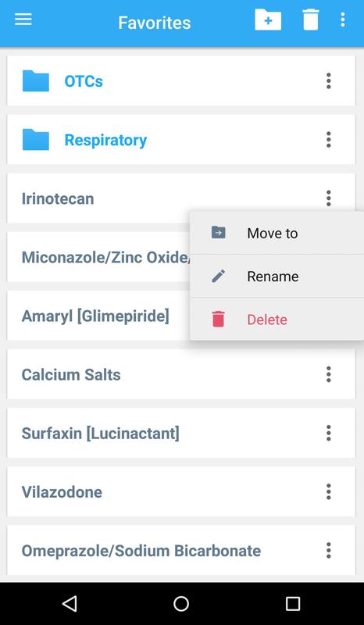Tap the new folder icon
This screenshot has height=625, width=364.
[x=268, y=20]
